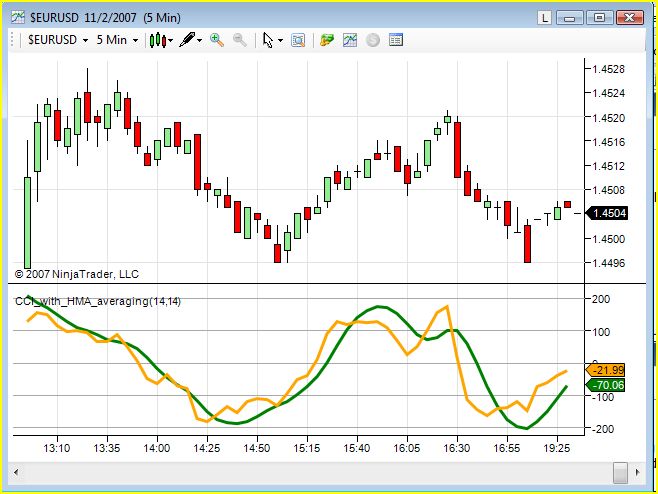The height and width of the screenshot is (494, 658).
Task: Click the candlestick chart style icon
Action: coord(157,40)
